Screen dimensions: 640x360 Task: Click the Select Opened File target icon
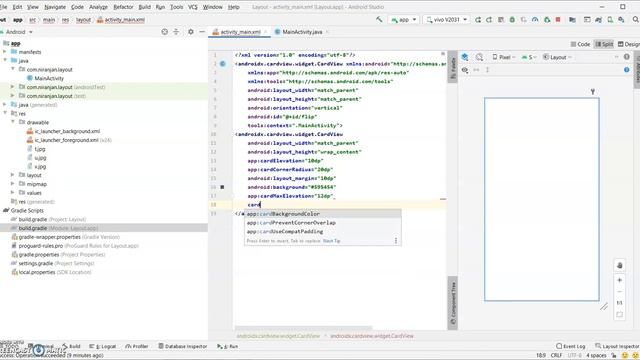164,31
